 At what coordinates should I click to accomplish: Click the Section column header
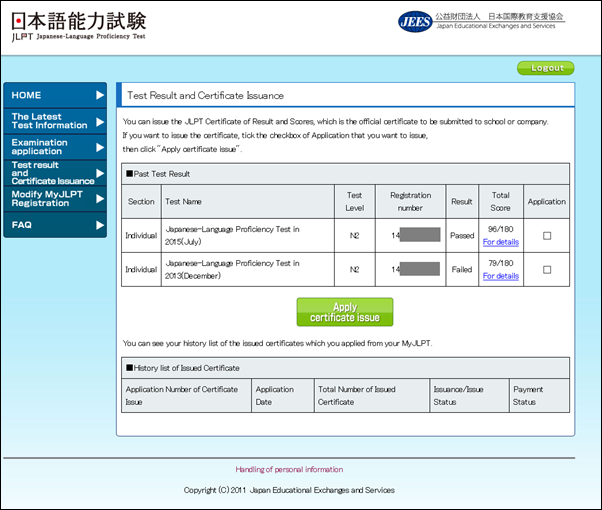141,202
